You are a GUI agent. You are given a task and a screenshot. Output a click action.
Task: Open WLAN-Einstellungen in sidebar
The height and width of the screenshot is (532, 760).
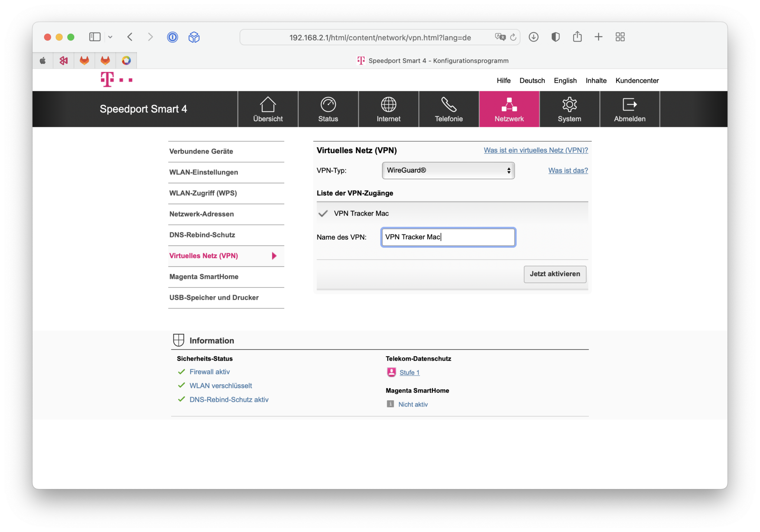tap(226, 172)
